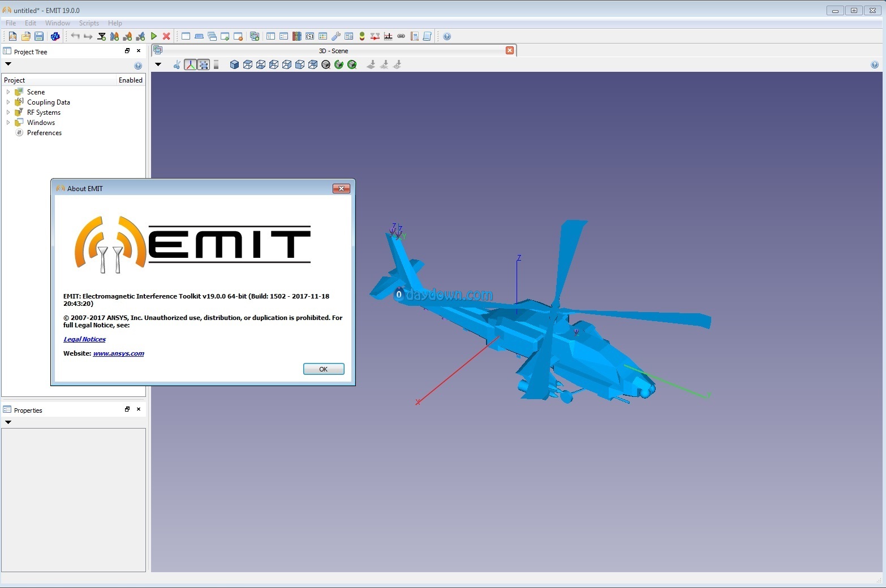
Task: Open the Window menu
Action: [x=58, y=23]
